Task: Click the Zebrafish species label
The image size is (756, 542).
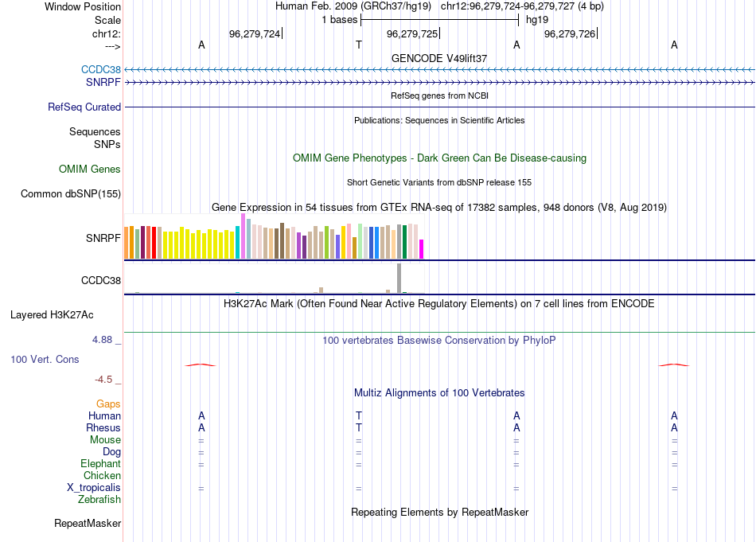Action: pyautogui.click(x=99, y=500)
